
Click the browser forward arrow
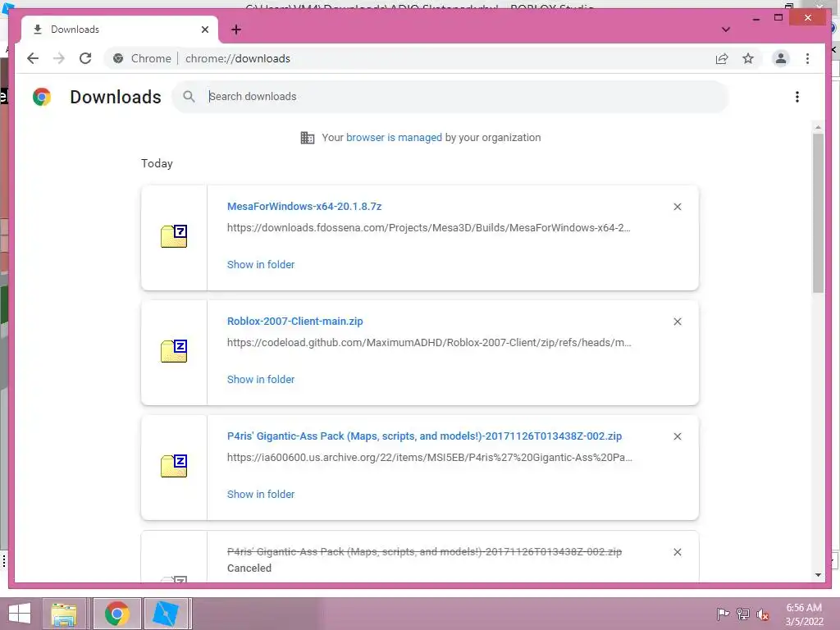(x=59, y=58)
